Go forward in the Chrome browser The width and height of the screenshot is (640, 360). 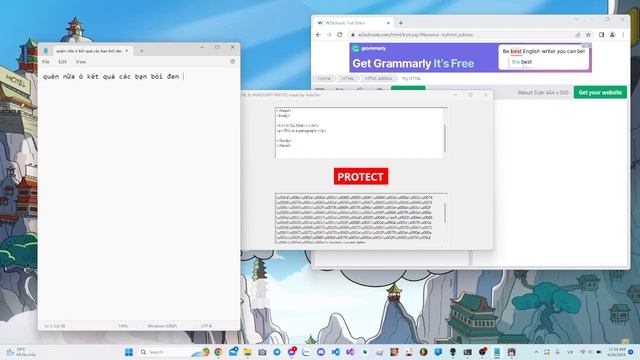[x=329, y=35]
